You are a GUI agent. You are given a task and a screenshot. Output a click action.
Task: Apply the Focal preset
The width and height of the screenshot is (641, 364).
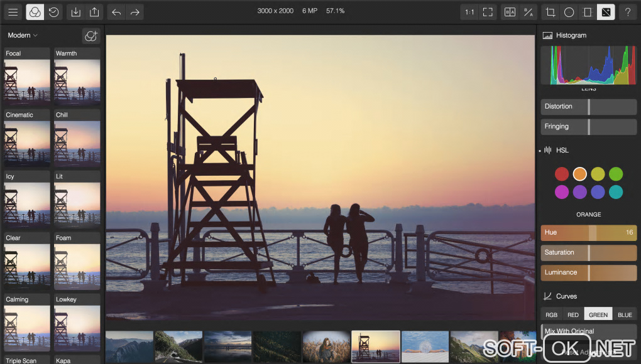pyautogui.click(x=27, y=77)
